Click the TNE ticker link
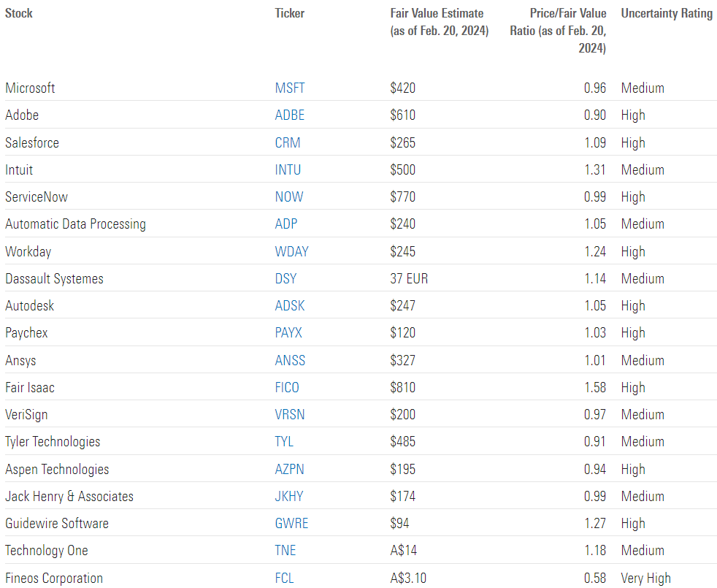This screenshot has width=717, height=588. pos(285,551)
